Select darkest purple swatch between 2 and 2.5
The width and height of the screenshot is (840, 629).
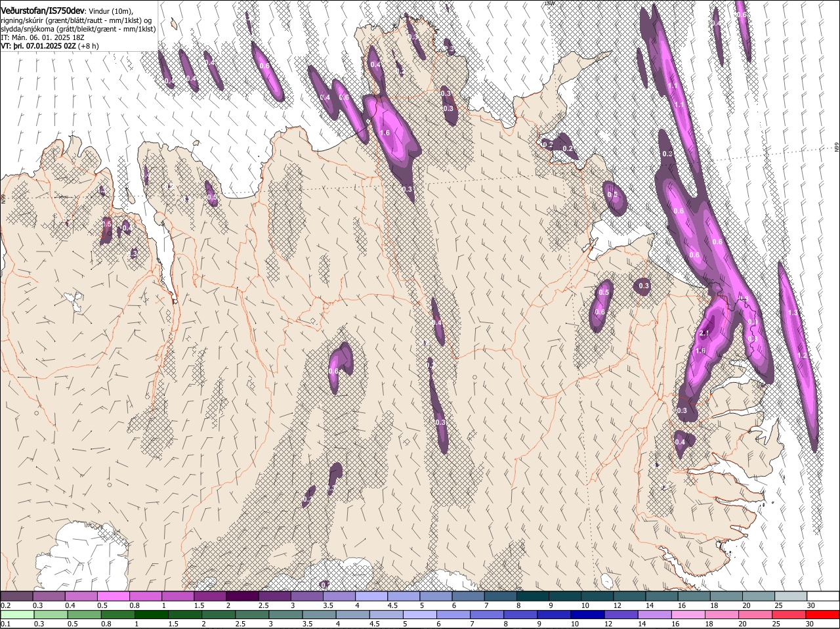242,596
